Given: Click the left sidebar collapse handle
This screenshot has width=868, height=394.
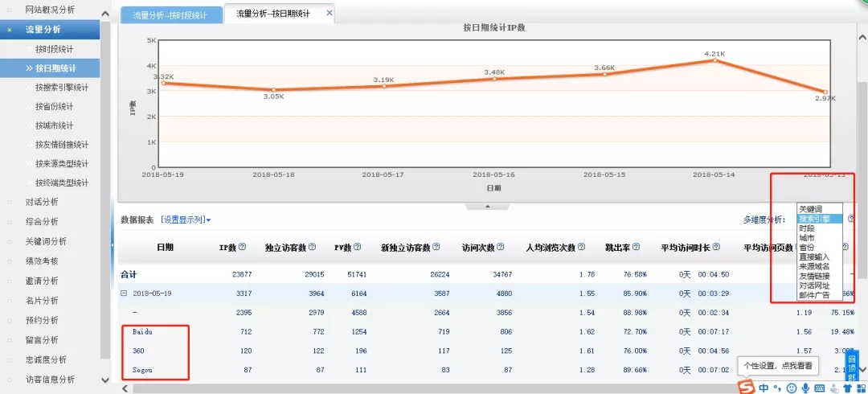Looking at the screenshot, I should click(113, 244).
